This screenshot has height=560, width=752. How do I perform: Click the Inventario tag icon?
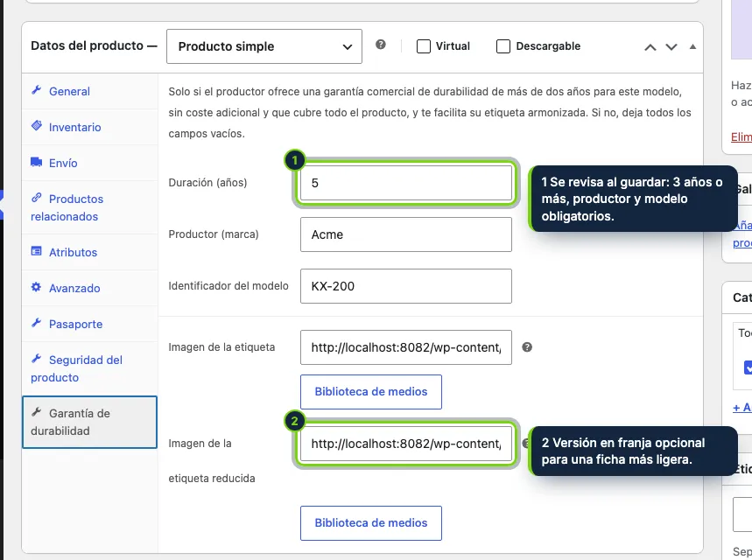point(37,126)
